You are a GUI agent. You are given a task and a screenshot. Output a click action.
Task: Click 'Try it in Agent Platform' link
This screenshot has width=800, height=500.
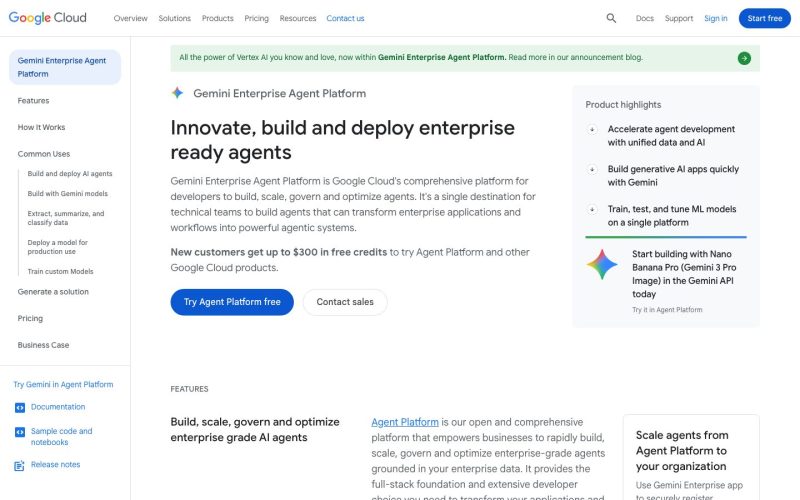(667, 310)
